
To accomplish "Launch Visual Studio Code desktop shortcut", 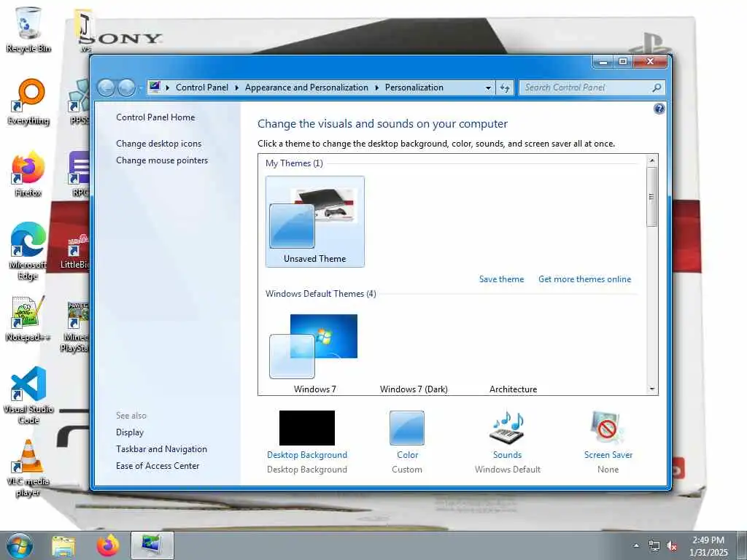I will (x=28, y=395).
